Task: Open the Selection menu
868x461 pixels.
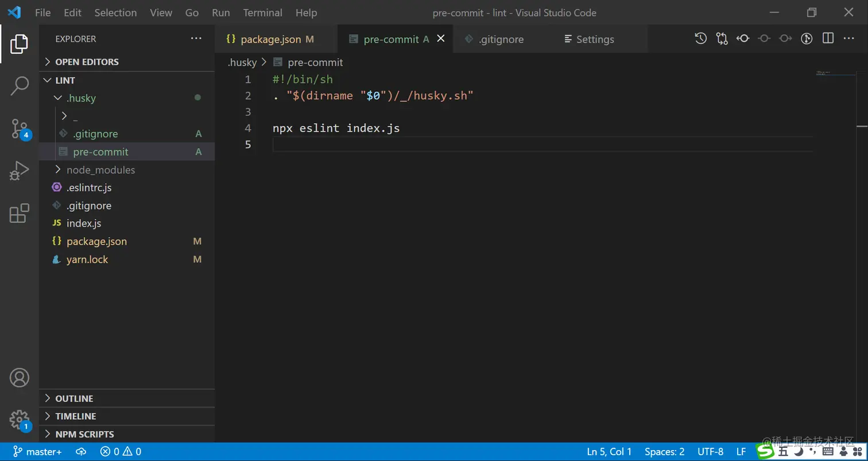Action: (x=115, y=13)
